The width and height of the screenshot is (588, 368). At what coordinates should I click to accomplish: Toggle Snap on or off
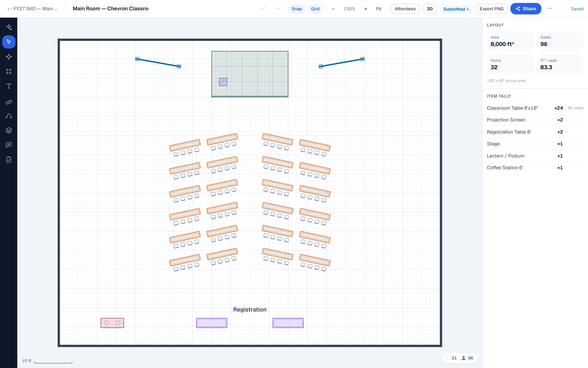click(x=297, y=9)
